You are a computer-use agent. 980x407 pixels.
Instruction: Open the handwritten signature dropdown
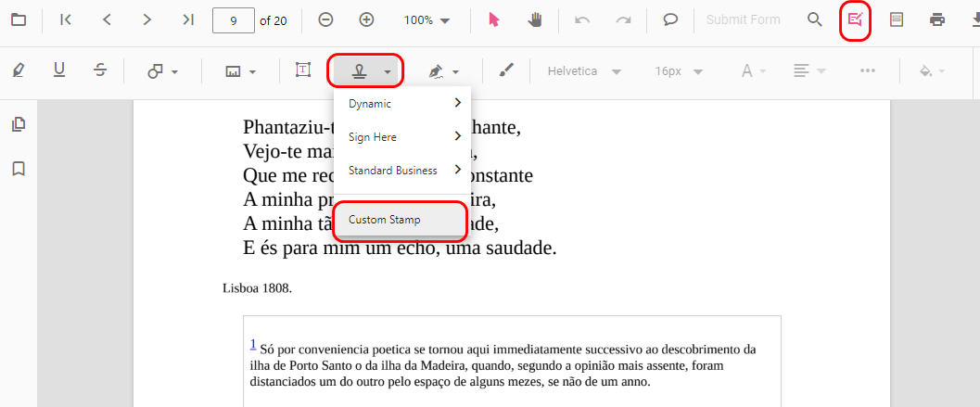444,71
